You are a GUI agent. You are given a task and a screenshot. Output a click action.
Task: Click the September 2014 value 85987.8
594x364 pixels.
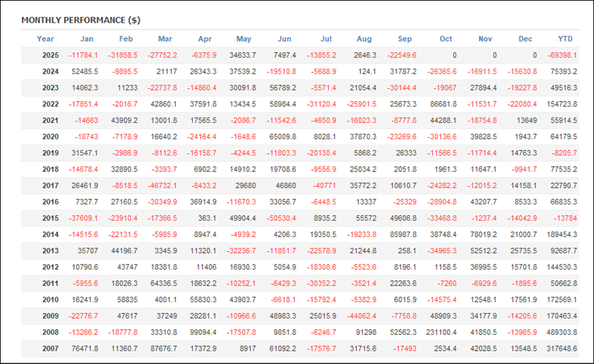(402, 235)
